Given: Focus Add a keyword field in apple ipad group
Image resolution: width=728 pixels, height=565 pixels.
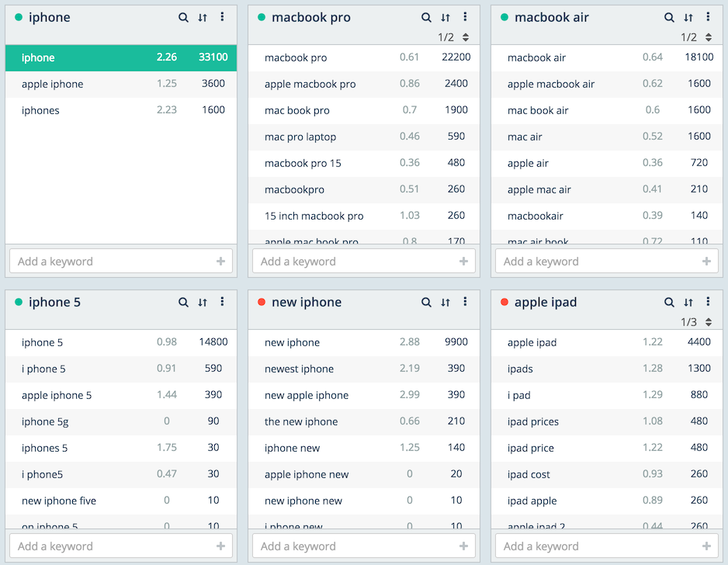Looking at the screenshot, I should point(607,546).
